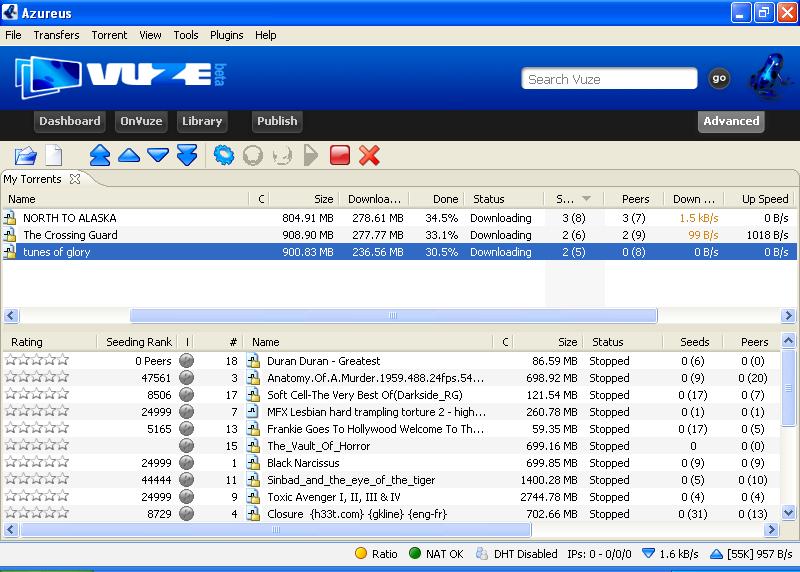
Task: Click the single blue down arrow icon
Action: tap(158, 155)
